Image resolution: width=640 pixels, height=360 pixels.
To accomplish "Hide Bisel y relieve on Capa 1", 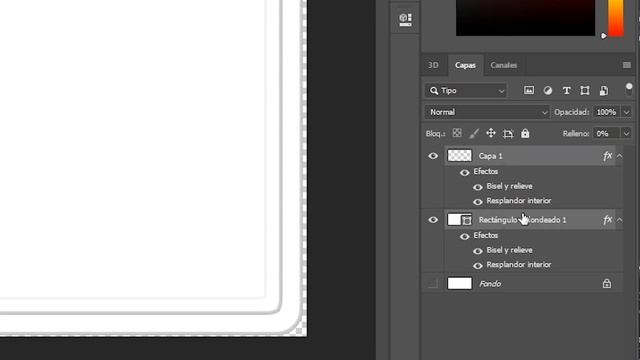I will pyautogui.click(x=478, y=187).
